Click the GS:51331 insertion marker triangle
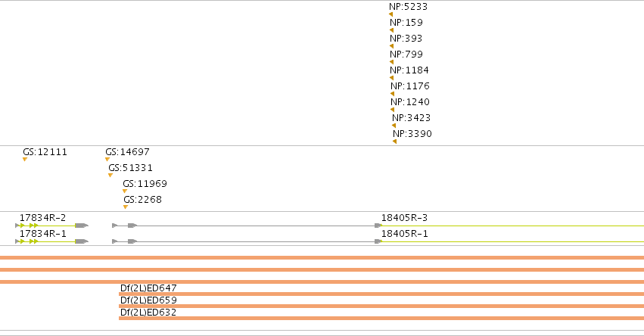 pos(110,176)
